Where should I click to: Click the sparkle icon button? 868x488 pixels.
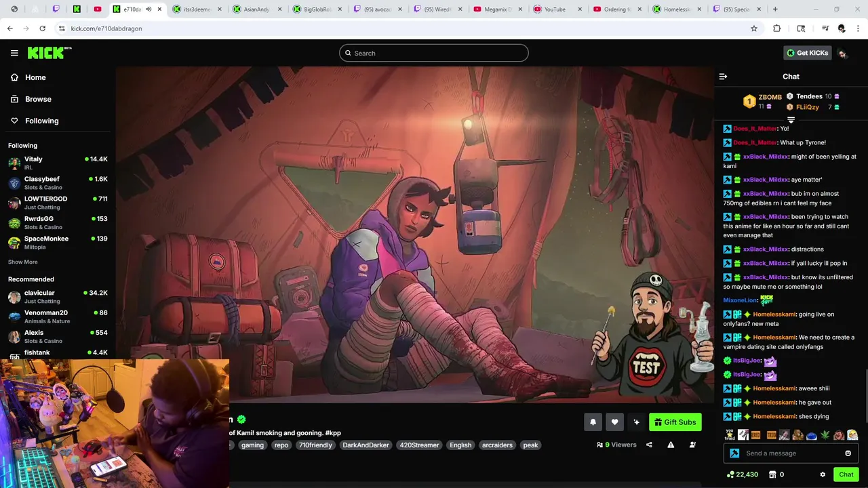pos(636,422)
